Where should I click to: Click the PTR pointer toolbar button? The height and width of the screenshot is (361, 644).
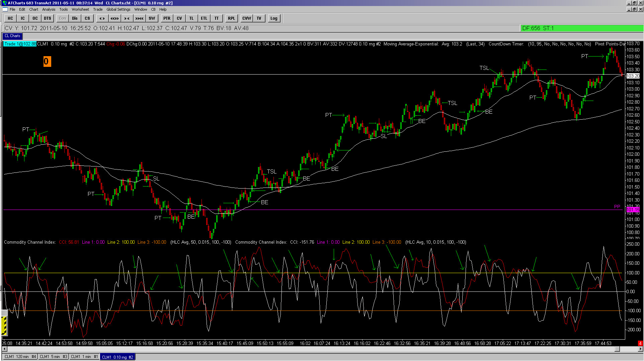pyautogui.click(x=167, y=18)
